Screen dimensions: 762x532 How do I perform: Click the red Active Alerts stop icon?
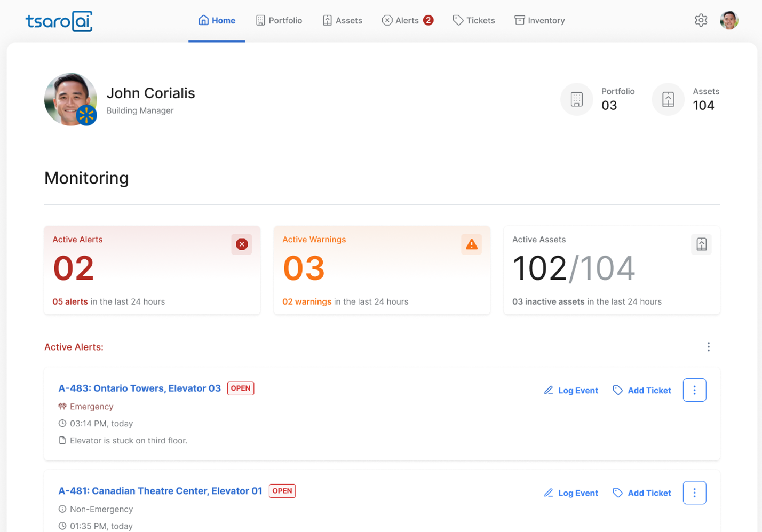click(x=242, y=244)
